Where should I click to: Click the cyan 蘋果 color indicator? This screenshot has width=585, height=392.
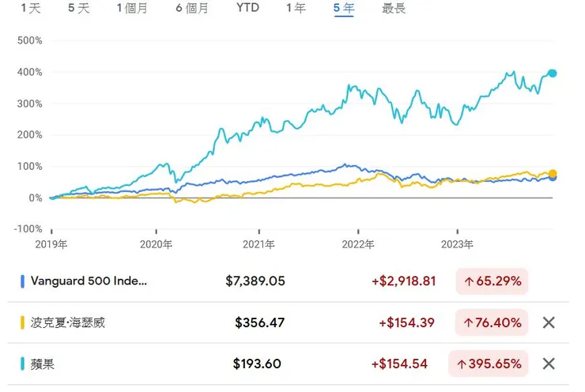[x=22, y=364]
